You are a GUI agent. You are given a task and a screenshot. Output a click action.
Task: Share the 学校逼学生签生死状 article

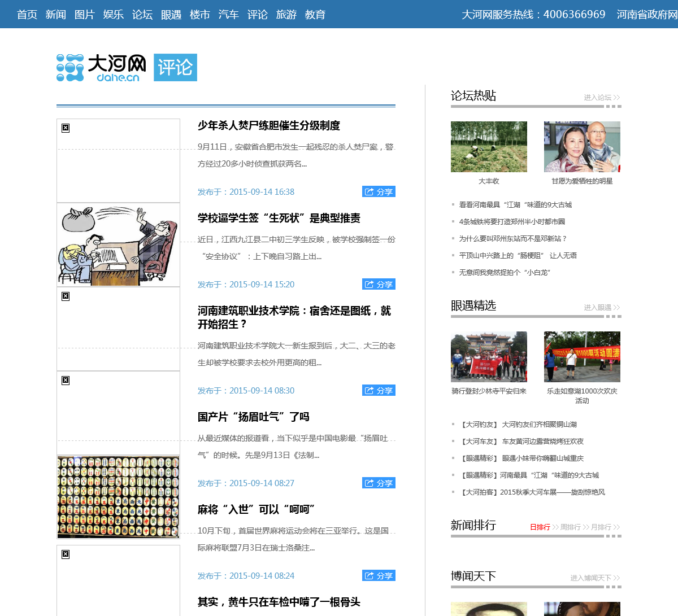point(379,285)
